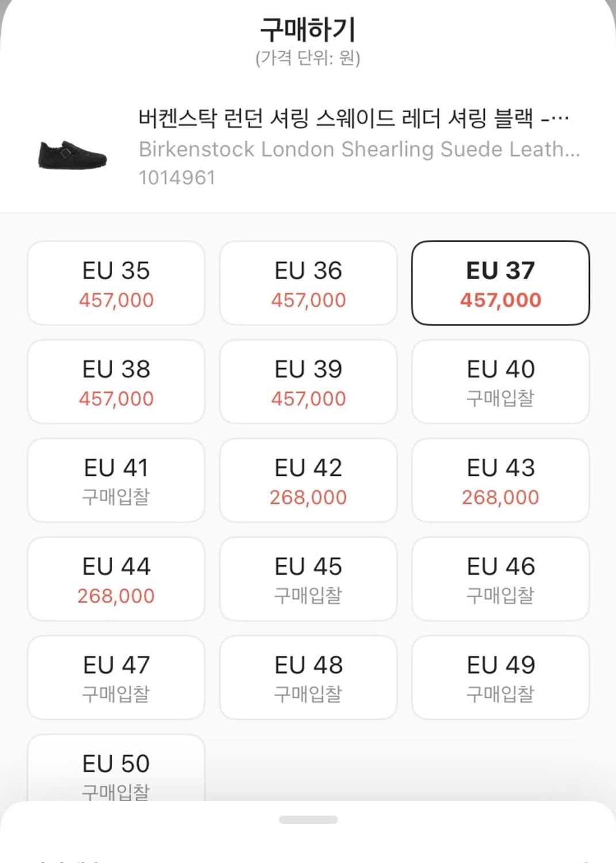Select the EU 39 size tile
616x863 pixels.
pyautogui.click(x=308, y=382)
